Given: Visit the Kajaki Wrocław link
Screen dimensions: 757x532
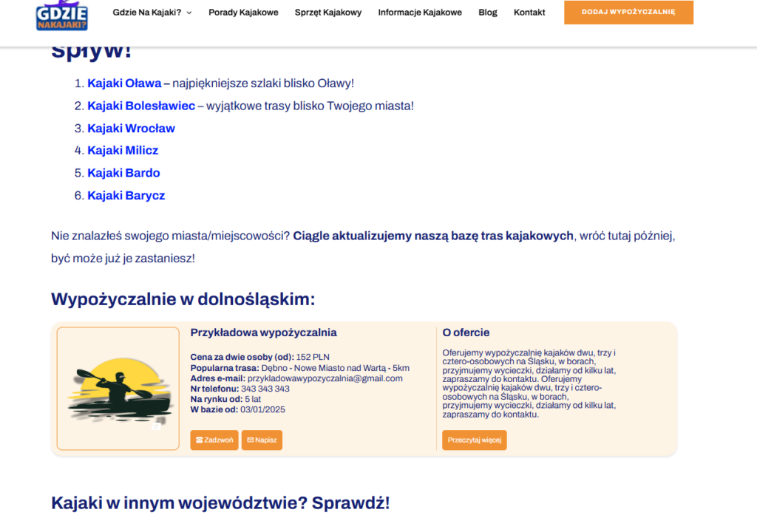Looking at the screenshot, I should click(131, 129).
